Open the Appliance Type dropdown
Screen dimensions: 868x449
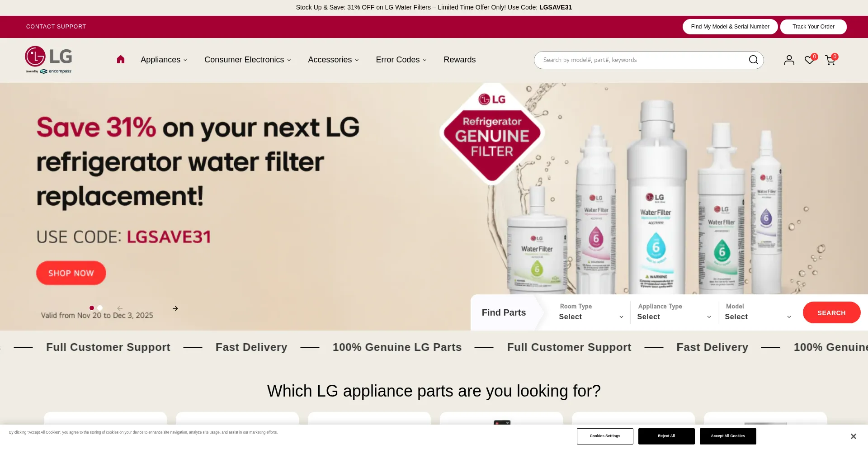pos(674,312)
